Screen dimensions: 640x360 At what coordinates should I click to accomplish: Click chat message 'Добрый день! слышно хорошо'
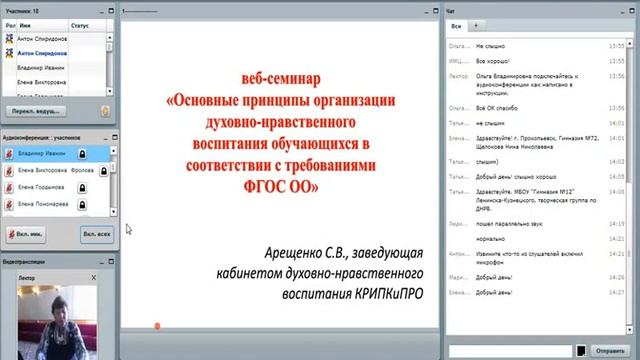516,177
